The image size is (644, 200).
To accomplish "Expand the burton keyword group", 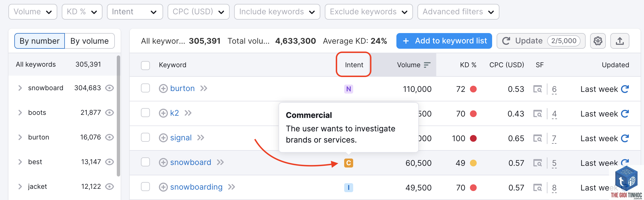I will pyautogui.click(x=20, y=137).
